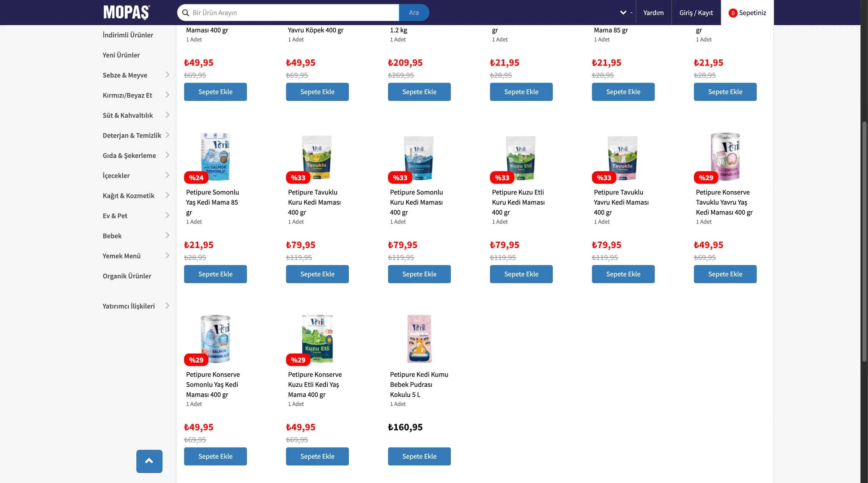Click the page vertical scrollbar
The image size is (868, 483).
point(864,241)
